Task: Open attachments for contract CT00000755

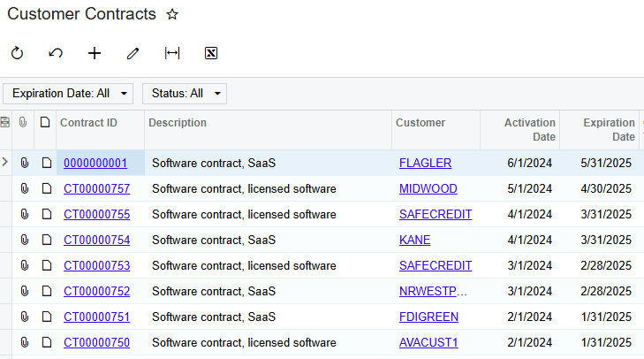Action: [x=25, y=214]
